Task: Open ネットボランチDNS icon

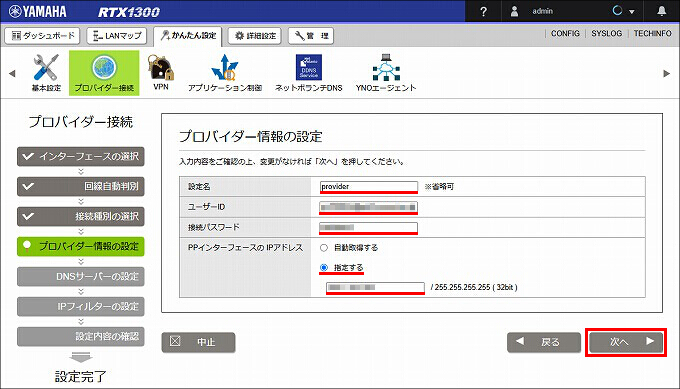Action: (308, 72)
